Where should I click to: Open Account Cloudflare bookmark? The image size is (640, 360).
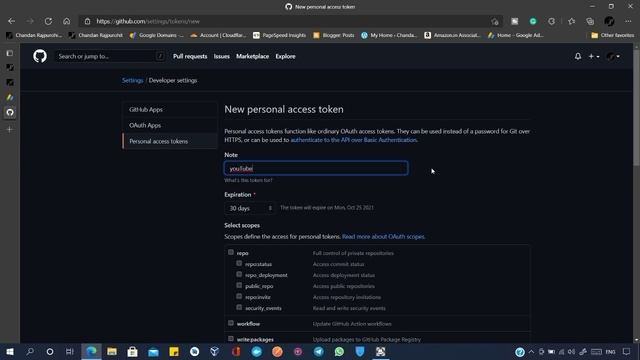(218, 36)
